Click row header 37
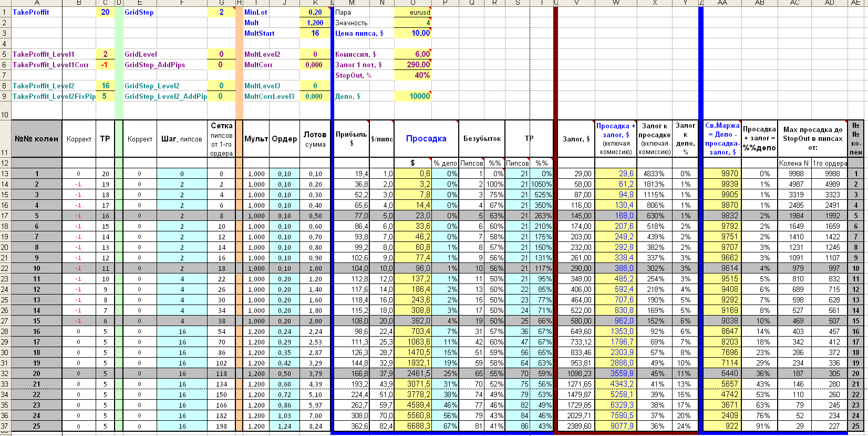The image size is (868, 436). (5, 426)
